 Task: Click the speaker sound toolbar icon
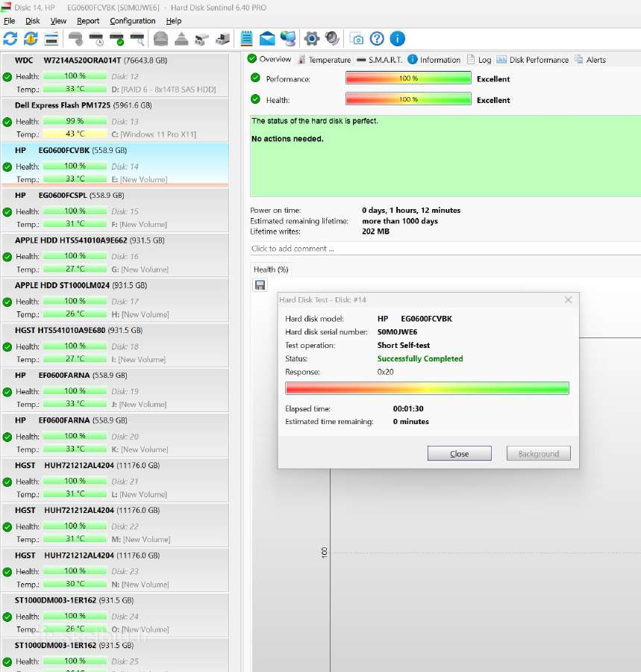332,39
